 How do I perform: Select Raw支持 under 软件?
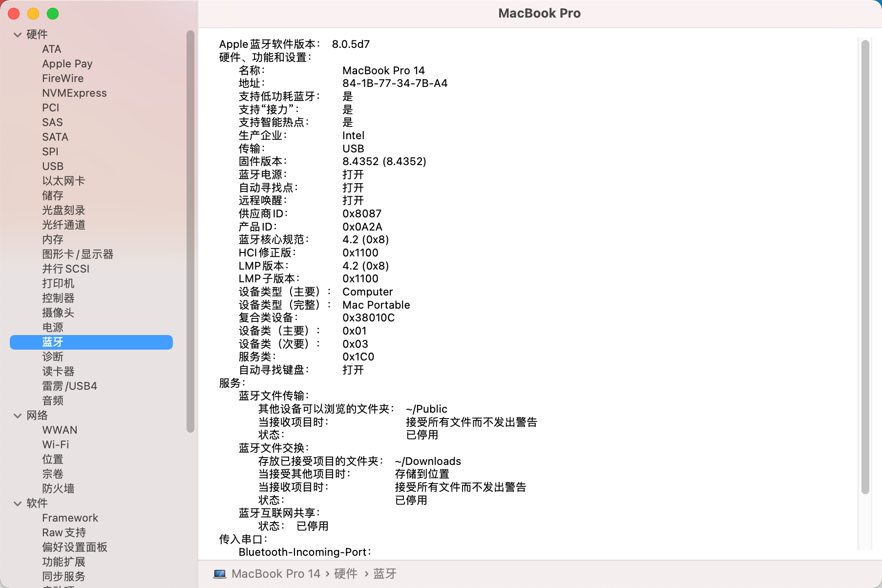(x=64, y=533)
